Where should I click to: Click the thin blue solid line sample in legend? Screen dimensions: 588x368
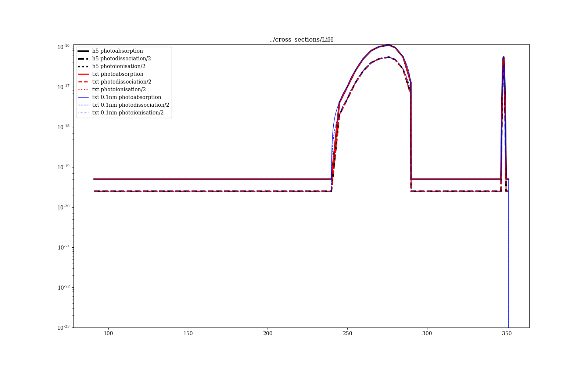(x=83, y=97)
